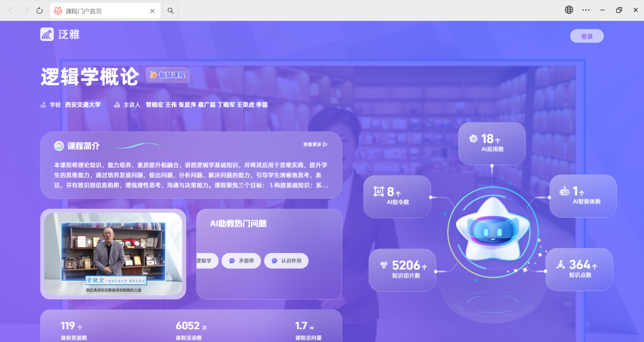Screen dimensions: 644x342
Task: Reload the page with refresh icon
Action: pyautogui.click(x=40, y=10)
